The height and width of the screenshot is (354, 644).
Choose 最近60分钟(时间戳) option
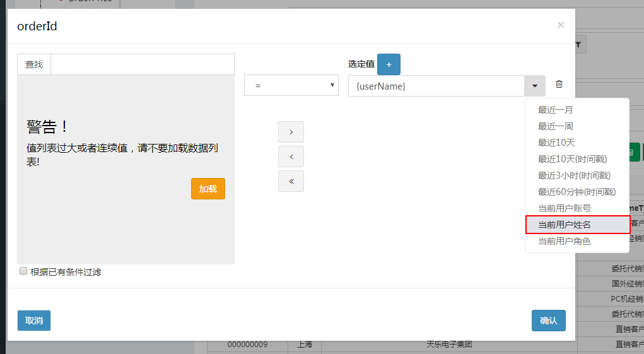[x=577, y=192]
